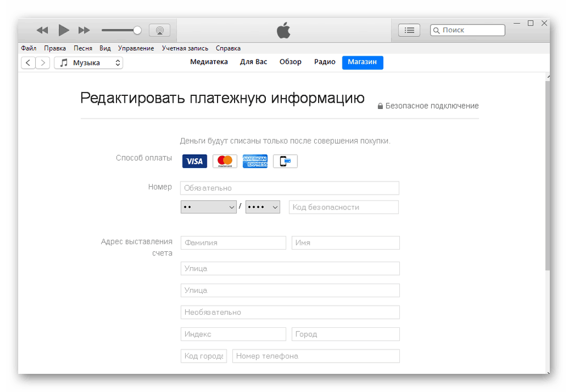
Task: Click the vertical scrollbar thumb
Action: (548, 175)
